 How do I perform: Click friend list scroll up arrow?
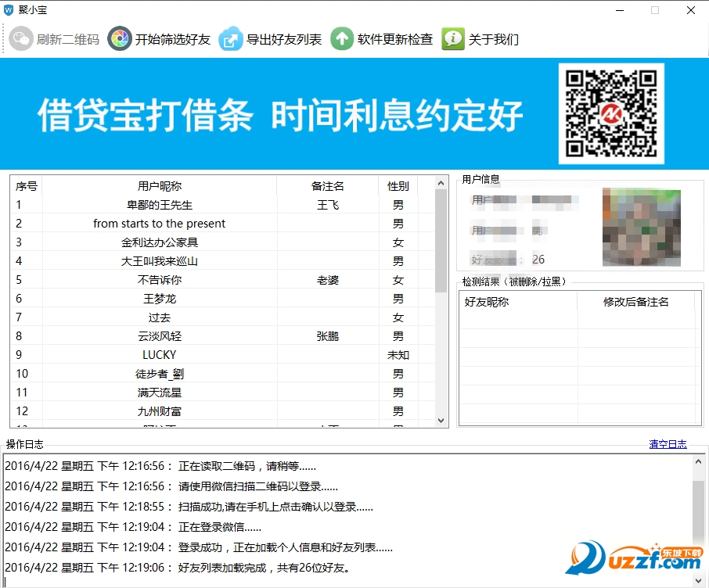click(441, 183)
